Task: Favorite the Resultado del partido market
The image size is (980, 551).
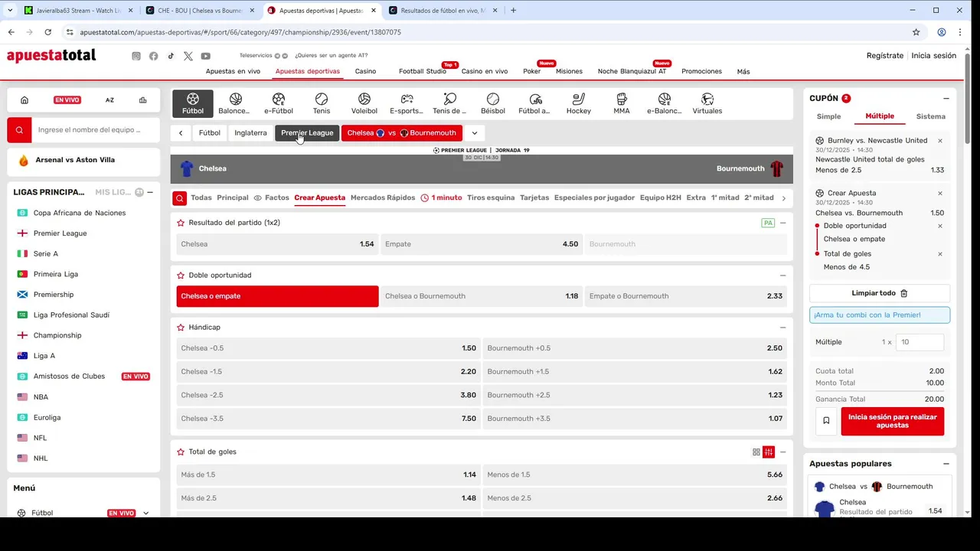Action: [181, 223]
